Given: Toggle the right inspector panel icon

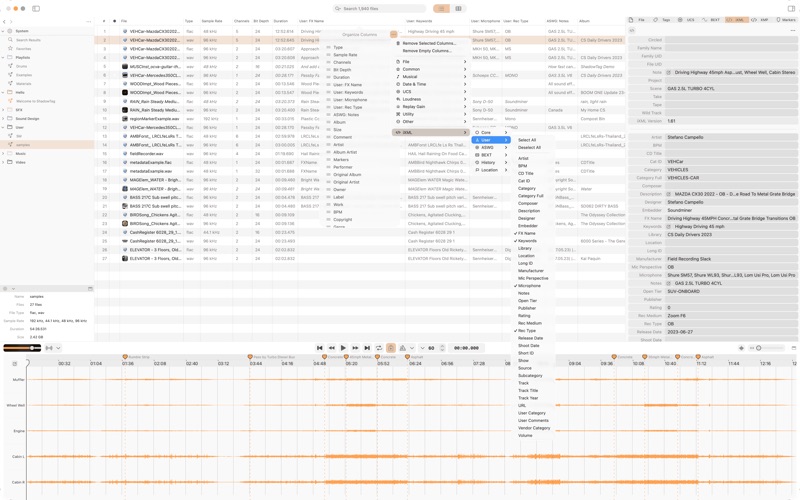Looking at the screenshot, I should pos(791,9).
